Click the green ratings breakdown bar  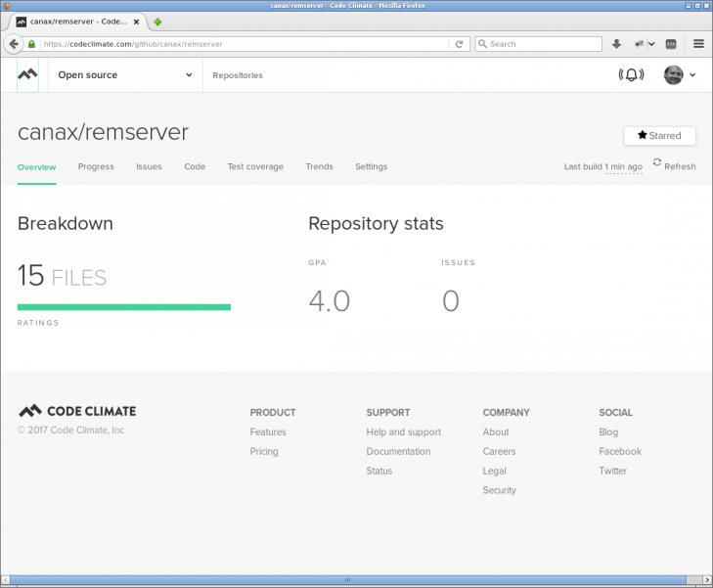[123, 307]
